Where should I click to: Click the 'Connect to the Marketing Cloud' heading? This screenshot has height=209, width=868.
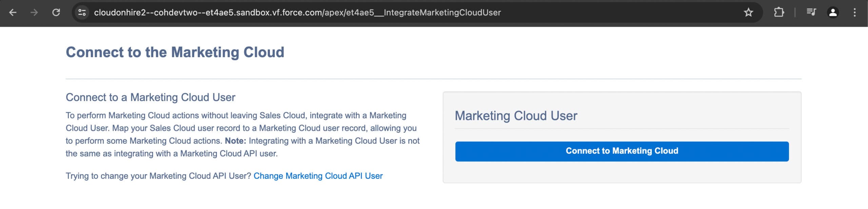pyautogui.click(x=175, y=52)
